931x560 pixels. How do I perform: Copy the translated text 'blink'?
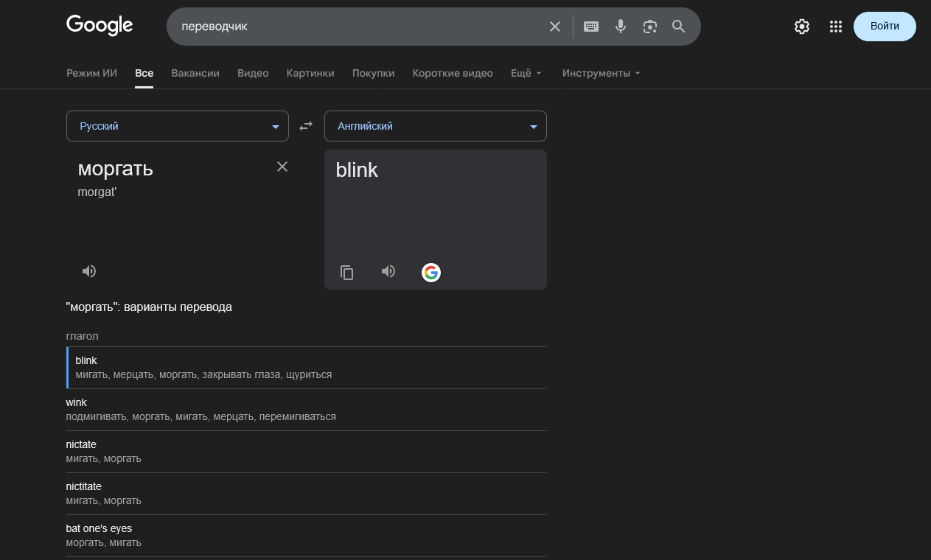click(x=346, y=273)
